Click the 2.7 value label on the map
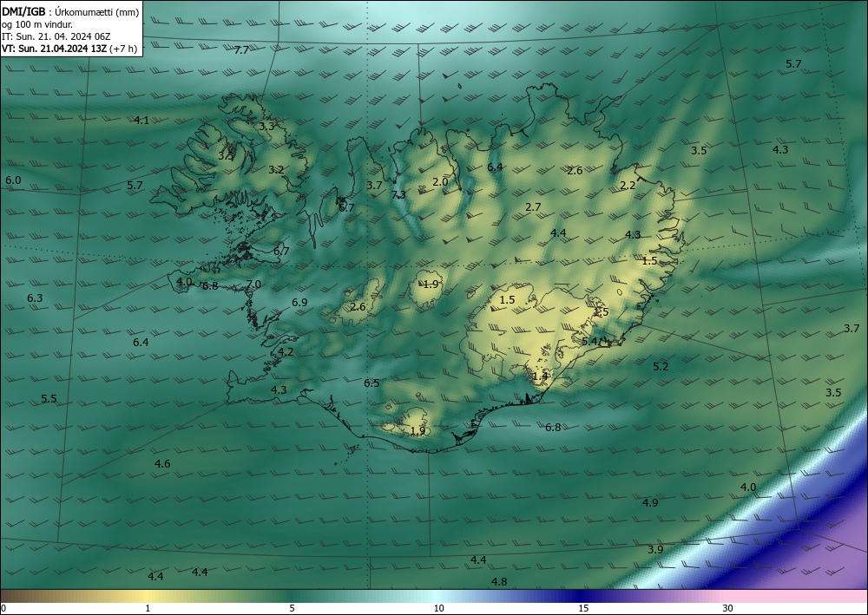 coord(533,206)
